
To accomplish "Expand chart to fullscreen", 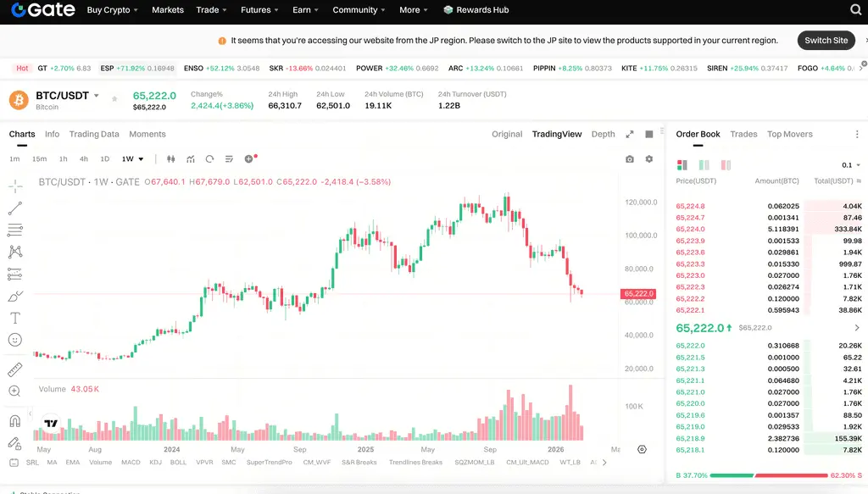I will (630, 134).
